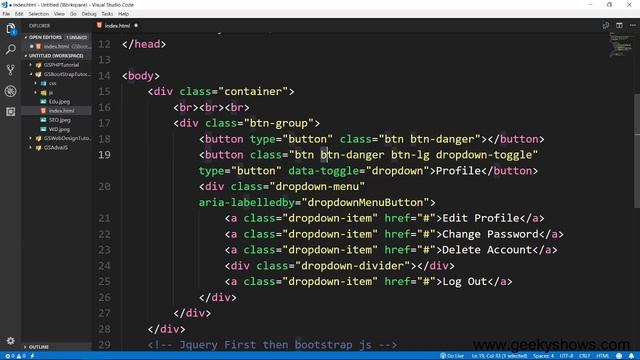Image resolution: width=640 pixels, height=360 pixels.
Task: Select index.html under Open Editors
Action: pos(57,46)
